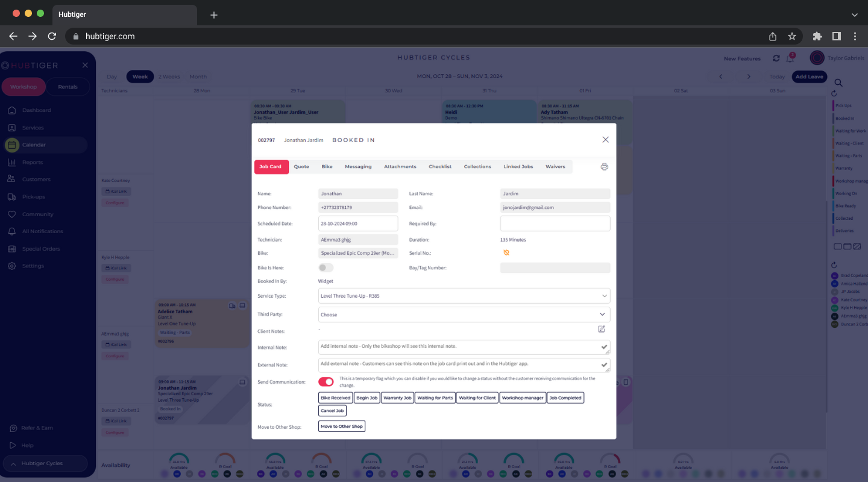Go to the Checklist tab
This screenshot has height=482, width=868.
pos(440,167)
